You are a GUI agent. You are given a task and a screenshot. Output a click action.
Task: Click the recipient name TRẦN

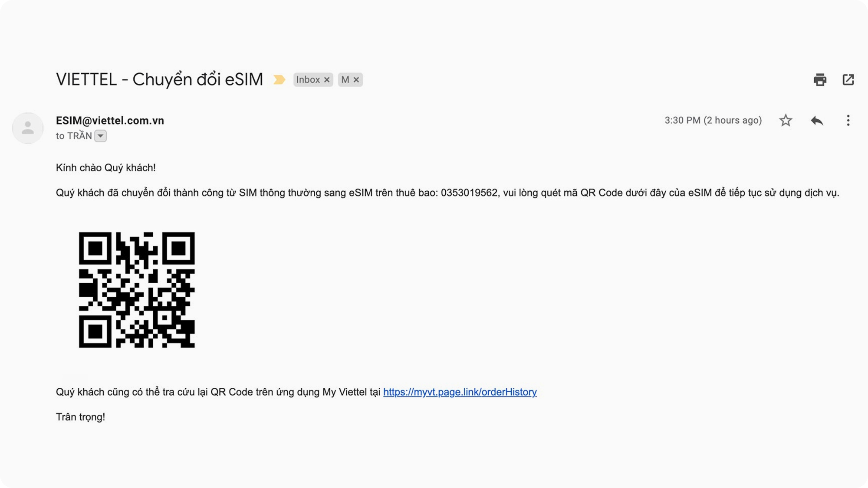79,136
